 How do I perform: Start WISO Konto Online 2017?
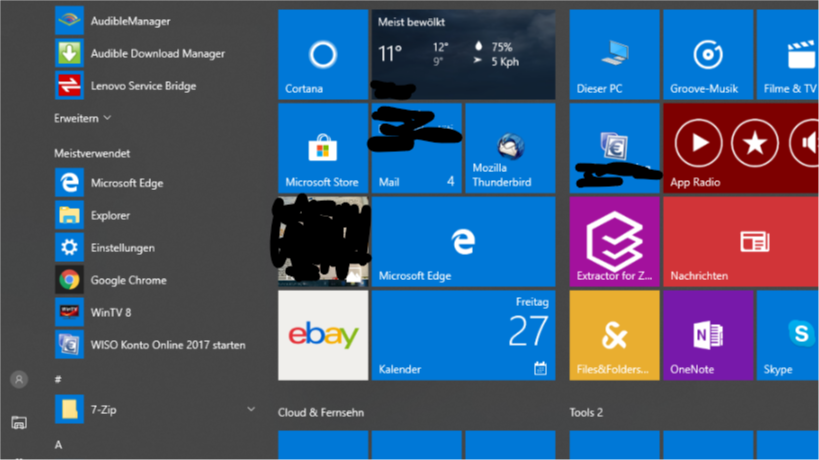tap(157, 345)
